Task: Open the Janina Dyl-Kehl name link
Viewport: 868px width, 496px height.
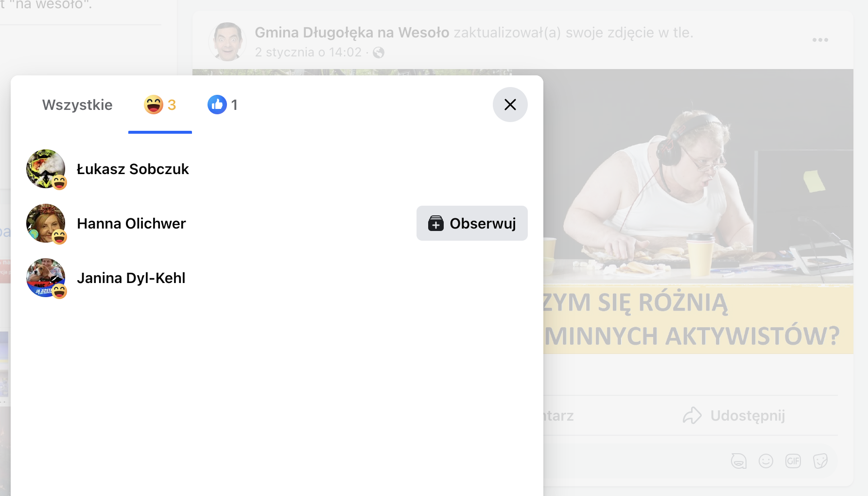Action: (131, 278)
